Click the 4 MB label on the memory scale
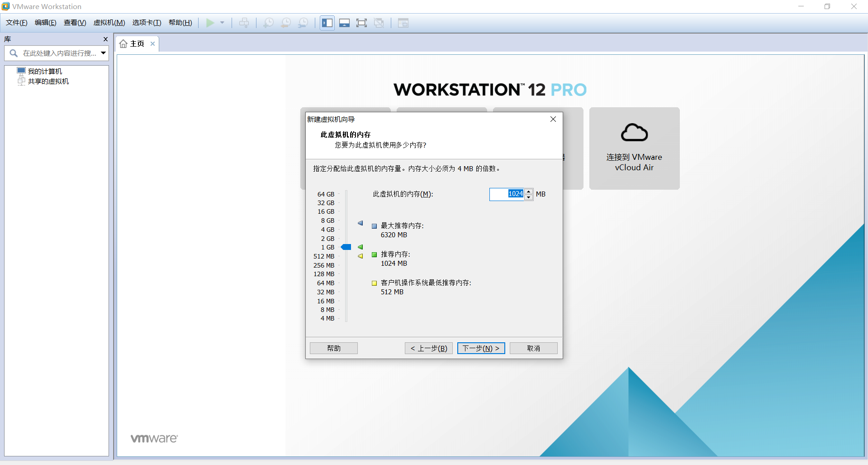The width and height of the screenshot is (868, 465). [327, 318]
